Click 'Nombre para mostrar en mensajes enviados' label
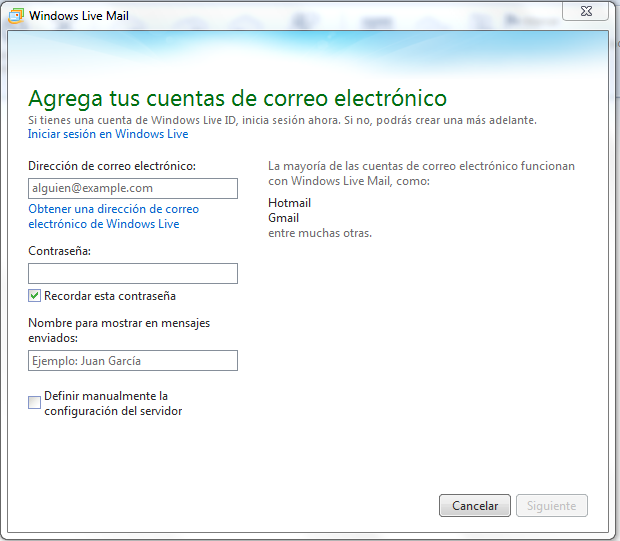This screenshot has width=620, height=541. point(119,330)
